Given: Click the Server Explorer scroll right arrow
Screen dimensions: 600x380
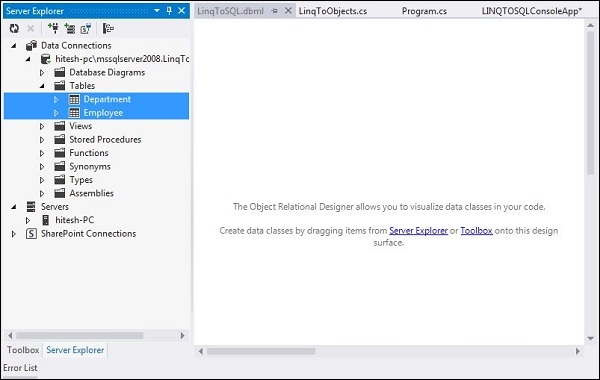Looking at the screenshot, I should click(x=183, y=336).
